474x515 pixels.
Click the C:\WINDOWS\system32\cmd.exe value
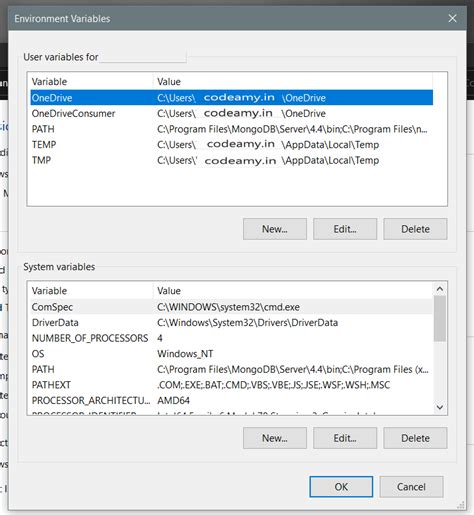(x=228, y=307)
